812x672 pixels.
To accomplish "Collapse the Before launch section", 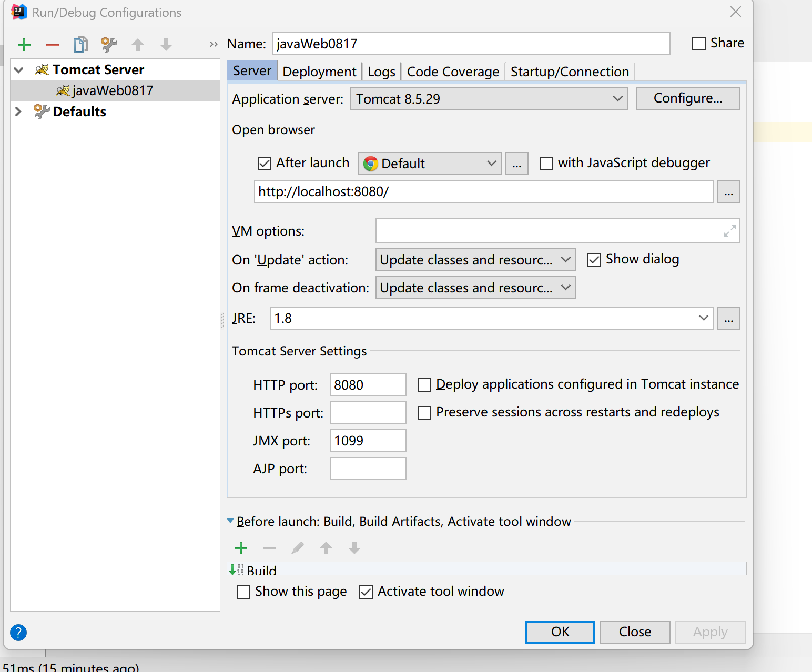I will click(x=230, y=521).
